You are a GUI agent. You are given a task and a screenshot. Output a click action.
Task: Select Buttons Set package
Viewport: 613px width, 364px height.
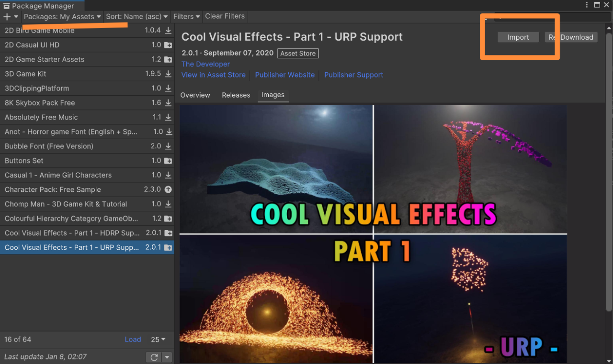tap(87, 161)
